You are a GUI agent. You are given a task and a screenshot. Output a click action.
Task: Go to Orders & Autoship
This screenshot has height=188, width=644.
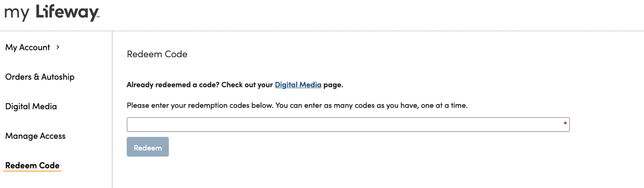click(x=40, y=77)
